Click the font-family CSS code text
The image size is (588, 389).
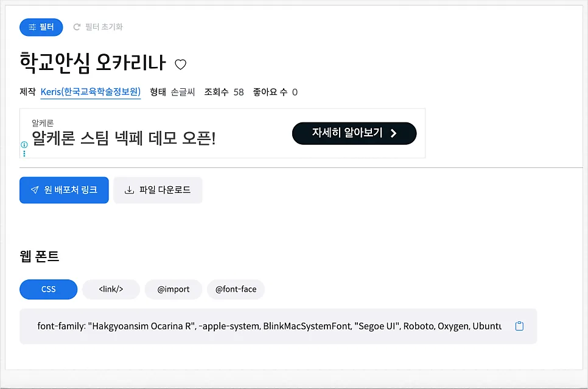pos(269,326)
